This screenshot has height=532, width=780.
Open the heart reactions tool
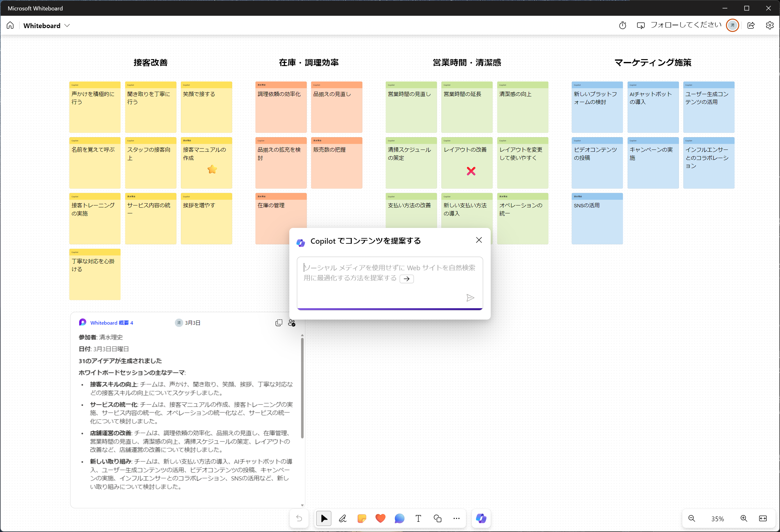(380, 519)
